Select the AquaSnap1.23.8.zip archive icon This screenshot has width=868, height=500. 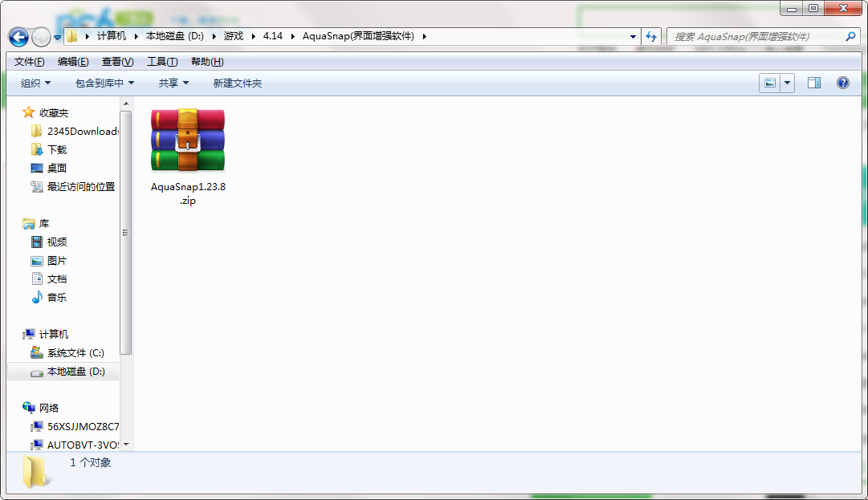pyautogui.click(x=188, y=140)
